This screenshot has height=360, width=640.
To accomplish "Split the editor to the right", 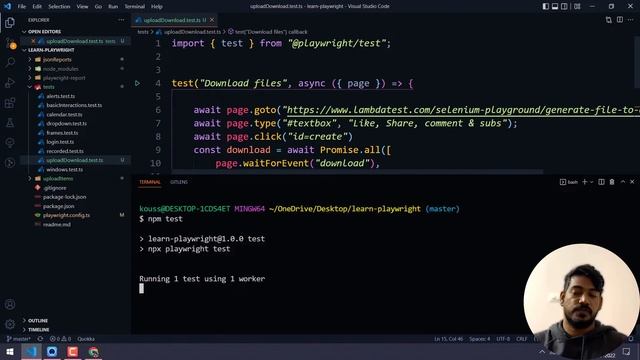I will (620, 20).
